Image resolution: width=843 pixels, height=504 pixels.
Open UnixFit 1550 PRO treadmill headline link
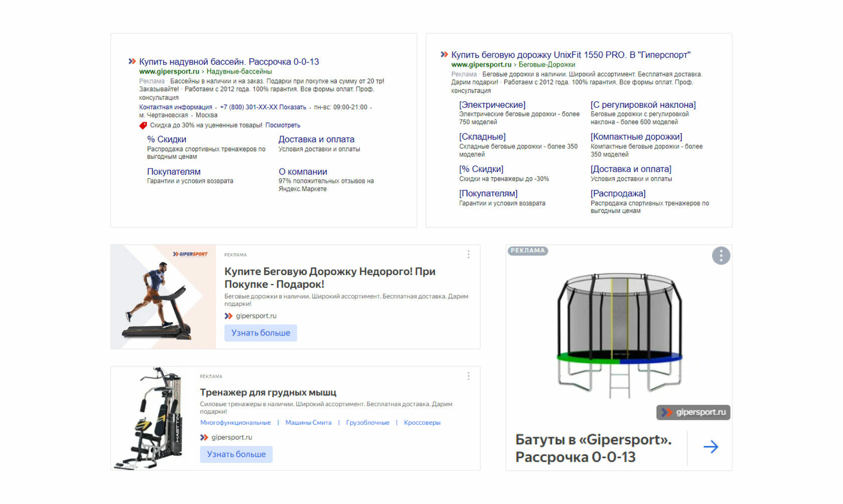pyautogui.click(x=571, y=55)
